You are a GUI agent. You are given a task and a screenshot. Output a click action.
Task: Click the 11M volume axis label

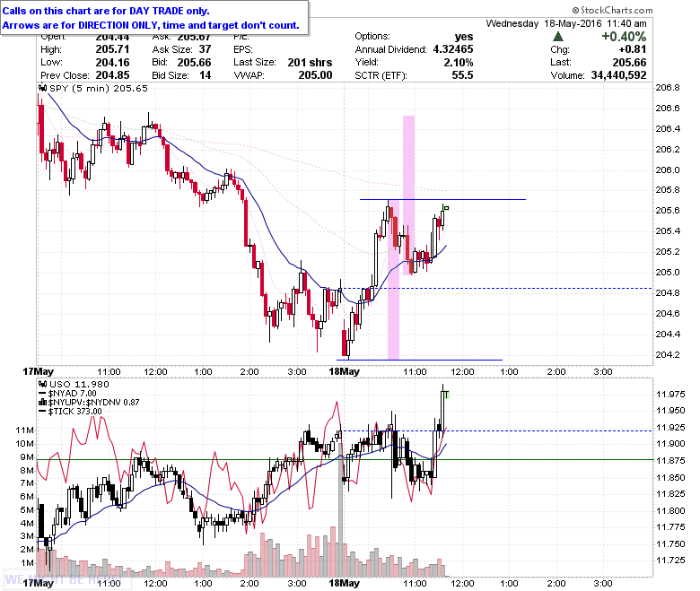pyautogui.click(x=24, y=430)
